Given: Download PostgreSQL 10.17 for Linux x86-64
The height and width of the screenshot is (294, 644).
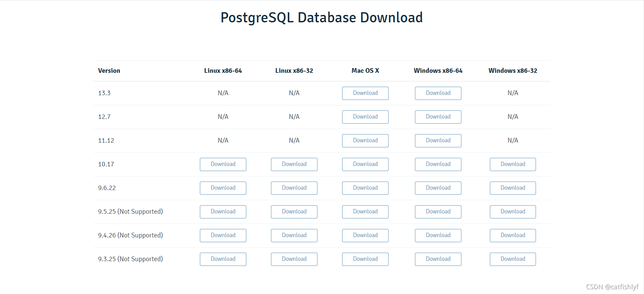Looking at the screenshot, I should (x=223, y=164).
